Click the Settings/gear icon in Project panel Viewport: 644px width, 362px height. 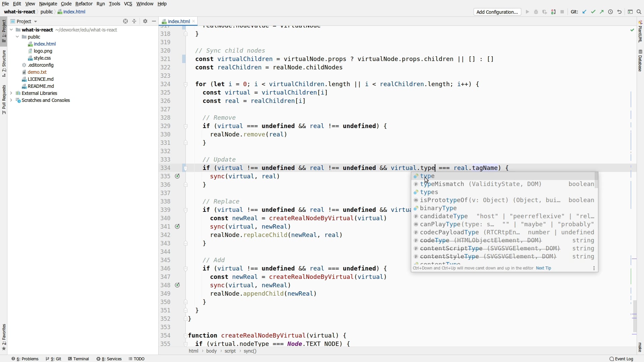[145, 21]
